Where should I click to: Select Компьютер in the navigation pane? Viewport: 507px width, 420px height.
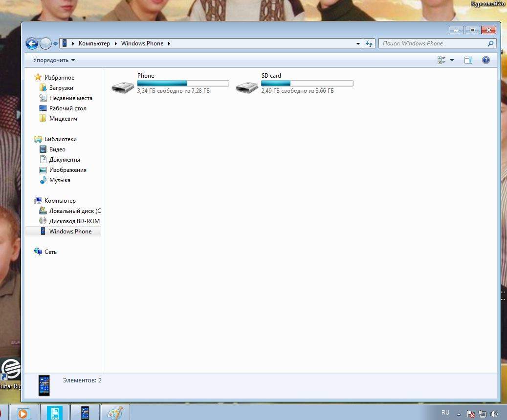60,201
